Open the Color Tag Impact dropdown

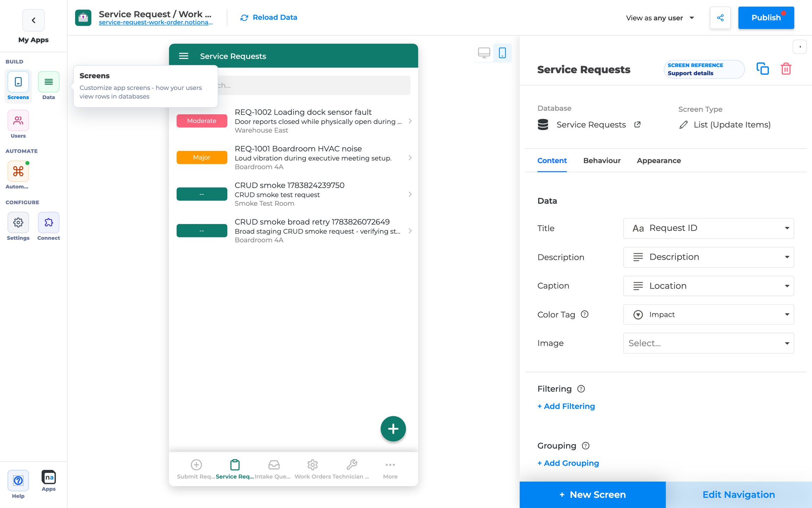click(708, 314)
